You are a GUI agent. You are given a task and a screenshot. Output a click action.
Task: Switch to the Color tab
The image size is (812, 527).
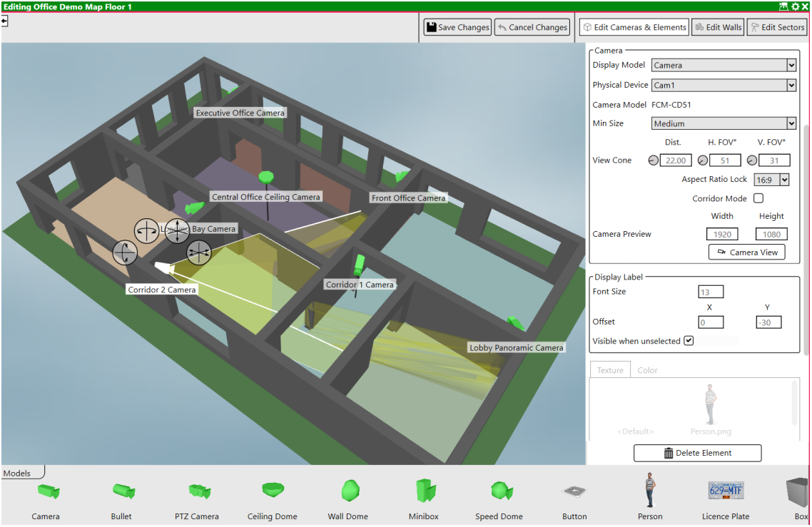pyautogui.click(x=647, y=370)
